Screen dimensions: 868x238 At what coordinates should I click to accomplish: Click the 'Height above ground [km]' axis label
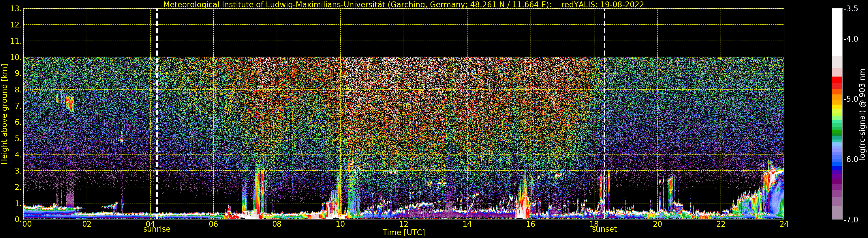click(4, 114)
